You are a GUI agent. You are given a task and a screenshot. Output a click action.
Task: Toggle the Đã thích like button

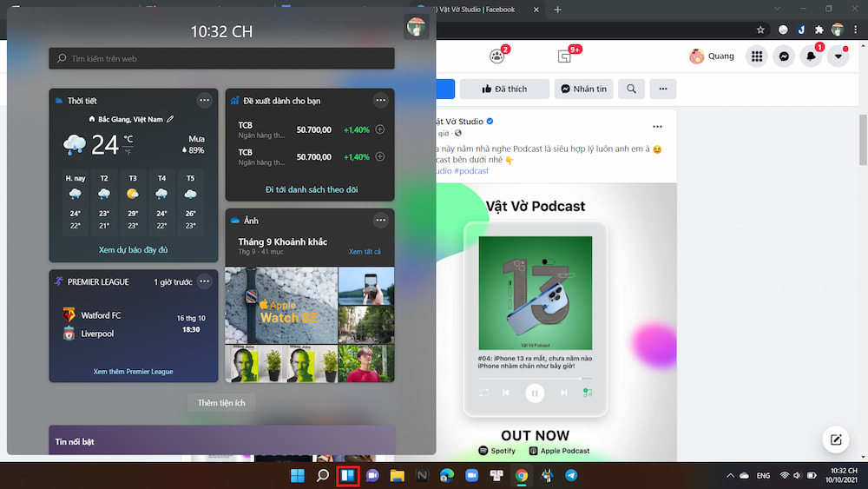pyautogui.click(x=504, y=89)
